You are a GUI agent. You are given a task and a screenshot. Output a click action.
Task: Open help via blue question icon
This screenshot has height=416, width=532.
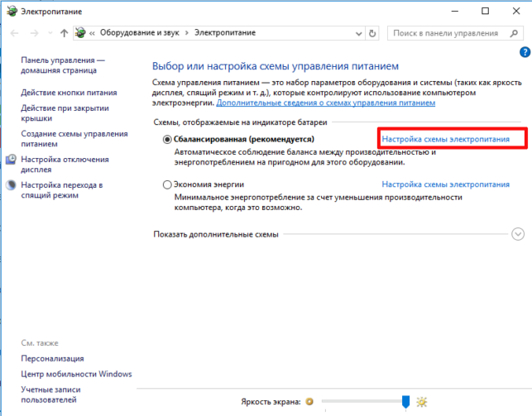(525, 52)
